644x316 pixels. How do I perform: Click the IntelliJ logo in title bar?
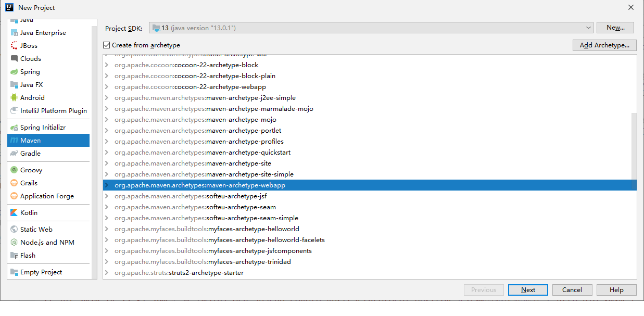point(9,7)
